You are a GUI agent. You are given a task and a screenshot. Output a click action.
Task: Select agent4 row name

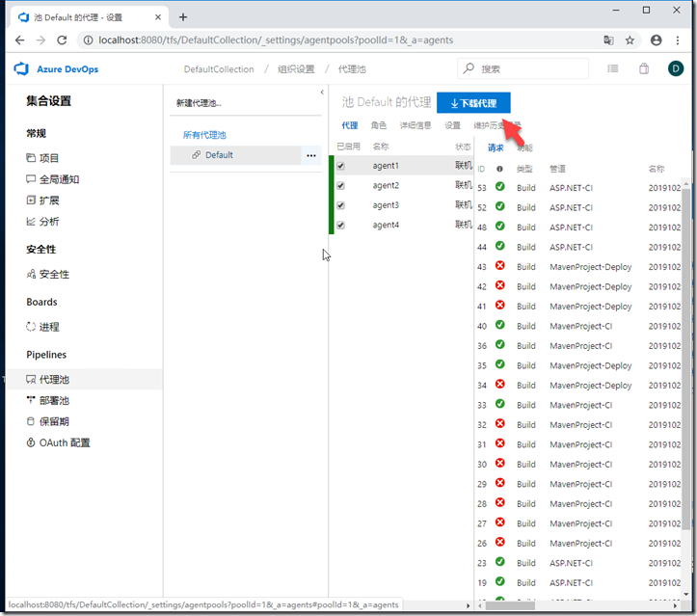pyautogui.click(x=386, y=226)
